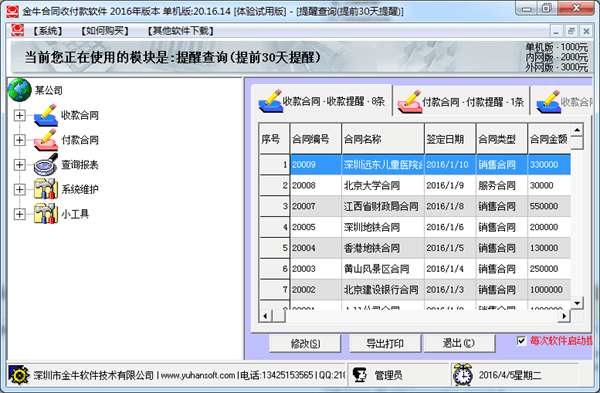
Task: Click the 深圳远东儿童医院 contract name cell
Action: (x=383, y=165)
